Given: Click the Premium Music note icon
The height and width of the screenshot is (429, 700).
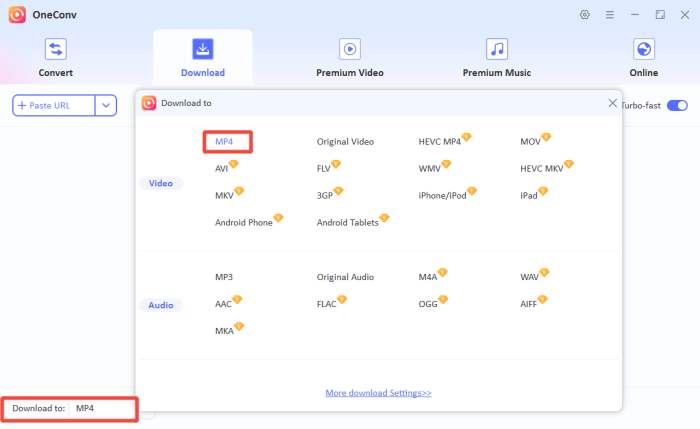Looking at the screenshot, I should coord(496,48).
